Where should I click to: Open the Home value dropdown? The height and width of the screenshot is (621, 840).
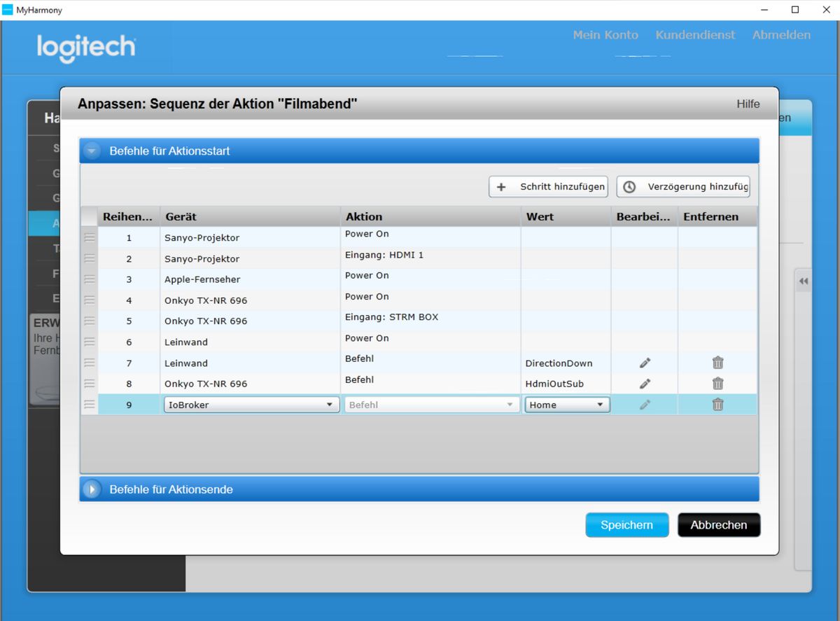(567, 405)
